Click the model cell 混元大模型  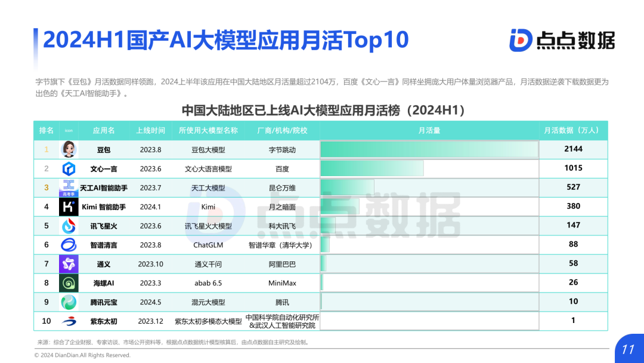point(208,302)
